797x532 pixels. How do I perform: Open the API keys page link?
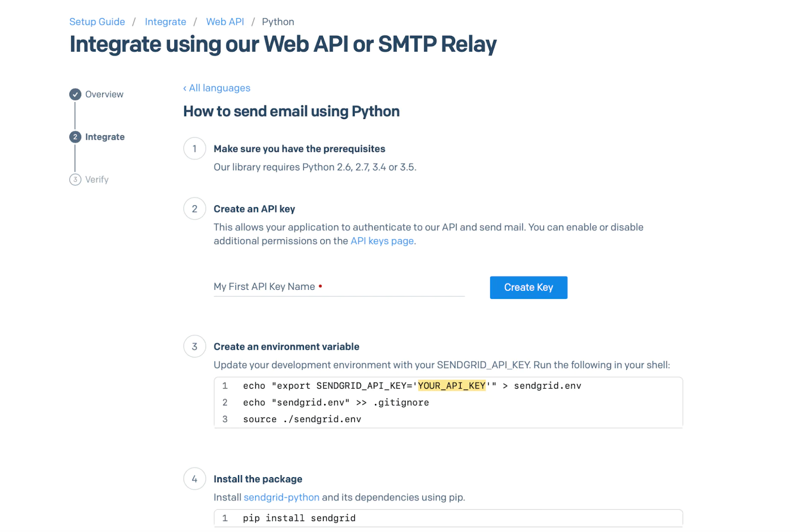coord(382,241)
